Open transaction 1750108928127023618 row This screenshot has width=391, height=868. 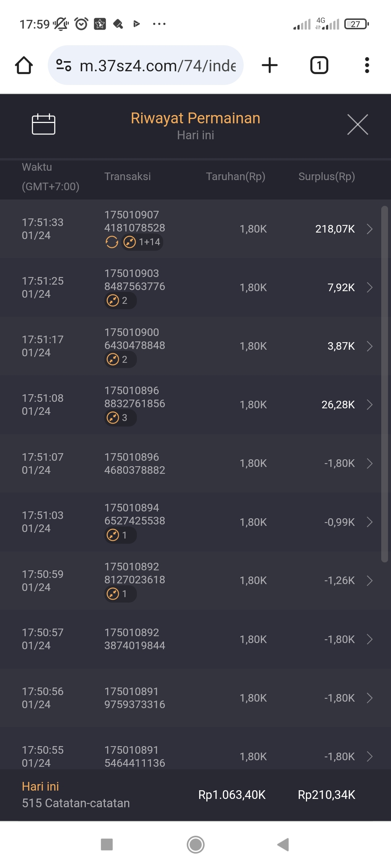coord(195,580)
